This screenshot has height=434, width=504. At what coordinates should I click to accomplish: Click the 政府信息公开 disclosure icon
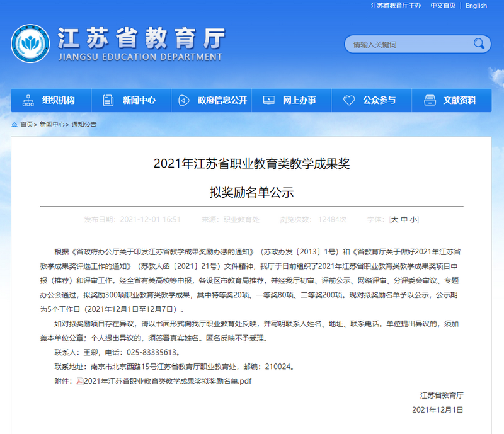(183, 100)
